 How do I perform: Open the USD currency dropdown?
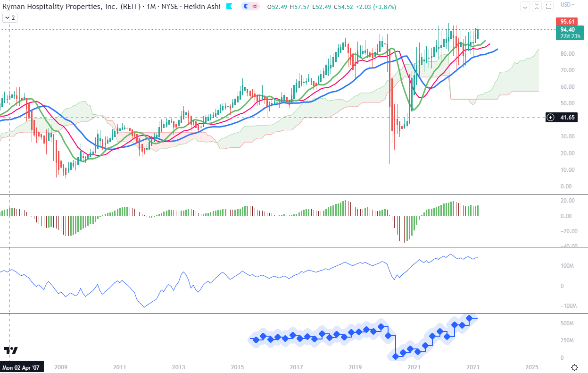pos(567,4)
